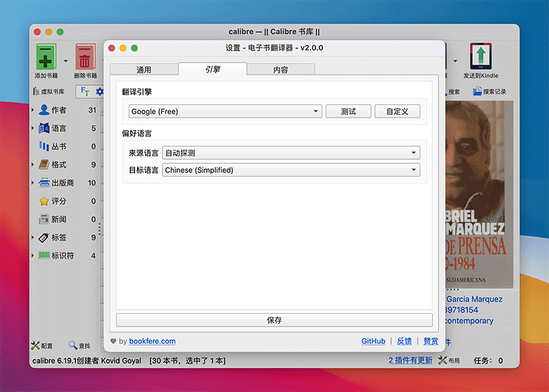Expand the 标识符 tree node
Viewport: 549px width, 392px height.
pos(32,255)
